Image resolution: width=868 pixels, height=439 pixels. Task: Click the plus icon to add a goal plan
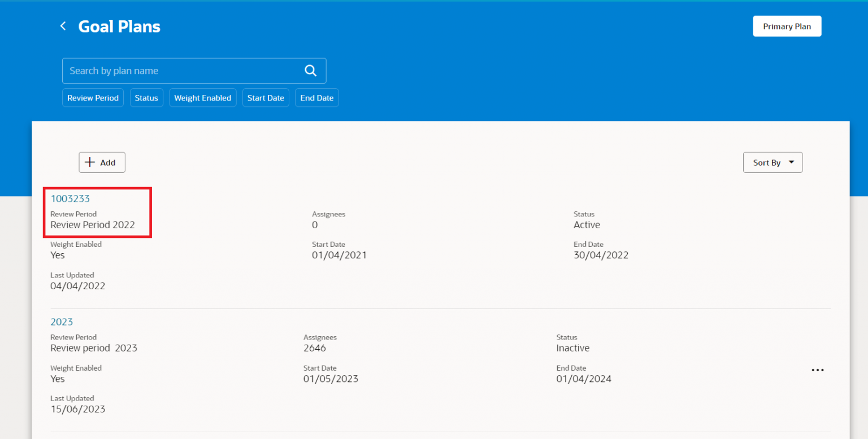(92, 162)
